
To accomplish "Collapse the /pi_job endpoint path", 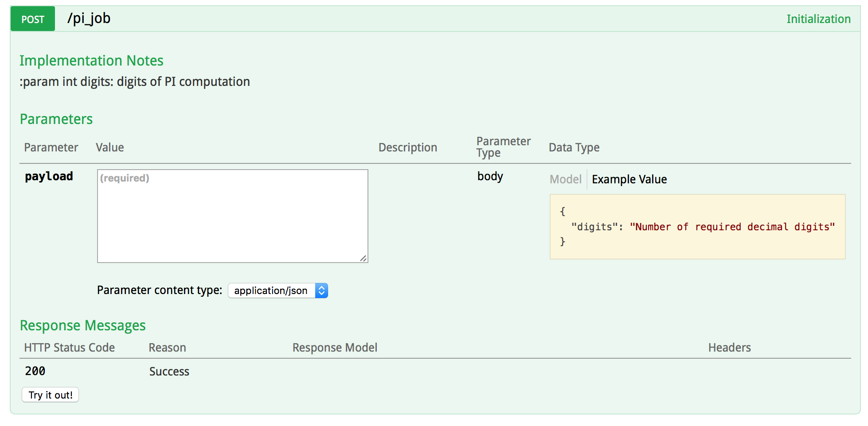I will coord(89,18).
